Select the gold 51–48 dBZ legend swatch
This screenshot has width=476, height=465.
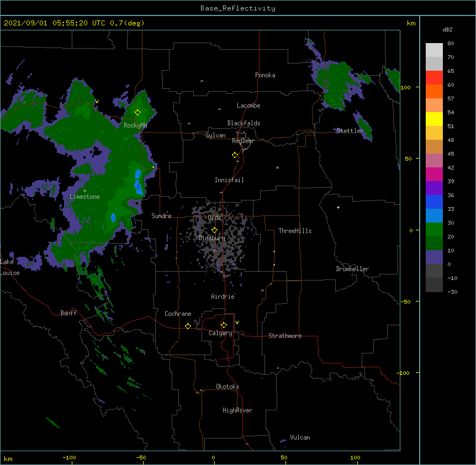(x=434, y=133)
